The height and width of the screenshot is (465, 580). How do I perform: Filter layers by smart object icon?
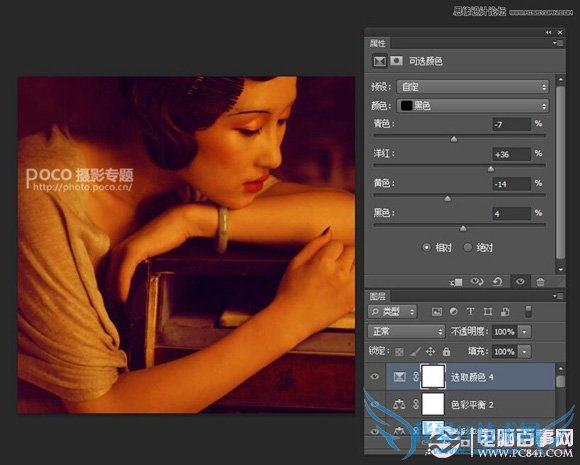(505, 312)
